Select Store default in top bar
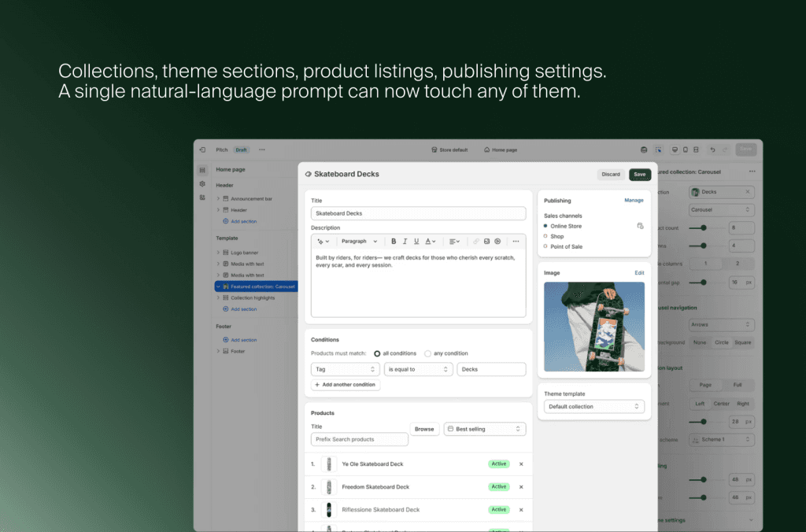Viewport: 806px width, 532px height. [449, 150]
